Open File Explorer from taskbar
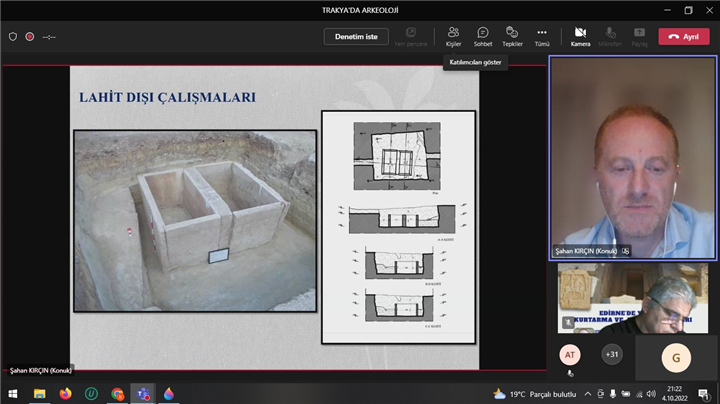The width and height of the screenshot is (720, 404). point(39,394)
